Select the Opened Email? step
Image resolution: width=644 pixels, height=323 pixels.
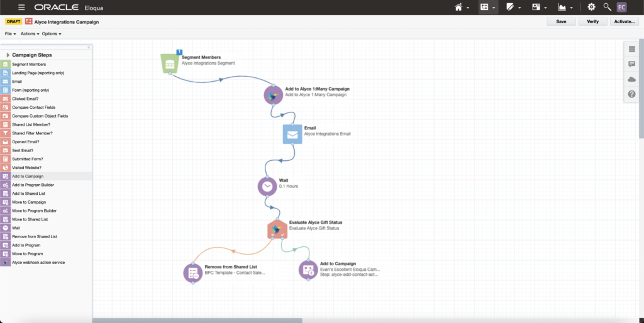pos(46,142)
